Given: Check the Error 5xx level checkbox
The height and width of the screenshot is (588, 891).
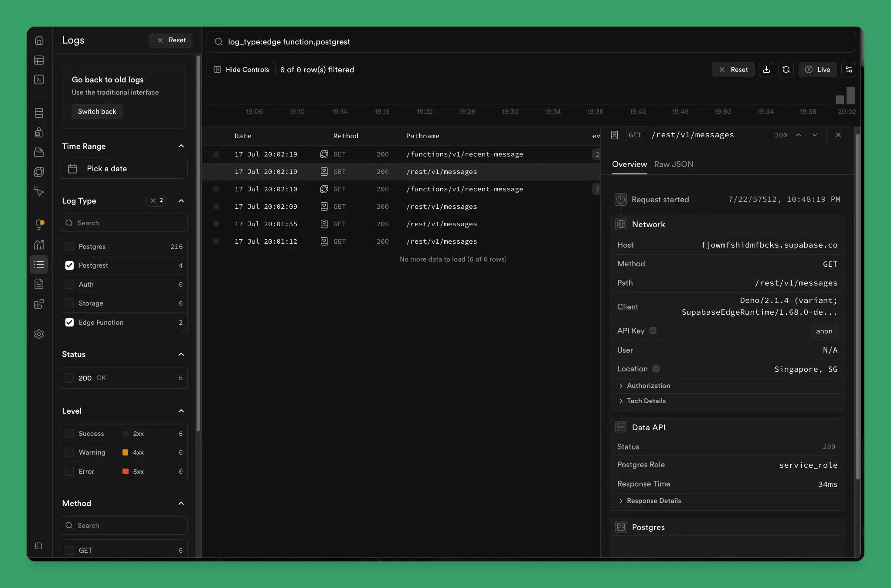Looking at the screenshot, I should [69, 471].
